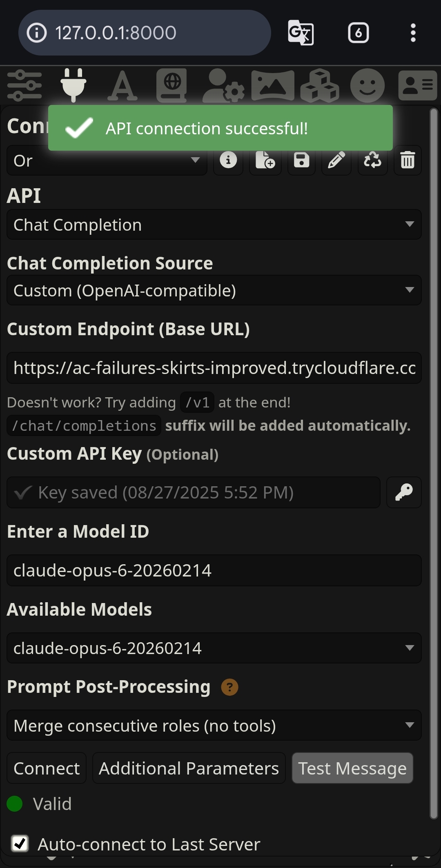This screenshot has width=441, height=868.
Task: Open persona management smiley icon
Action: coord(367,85)
